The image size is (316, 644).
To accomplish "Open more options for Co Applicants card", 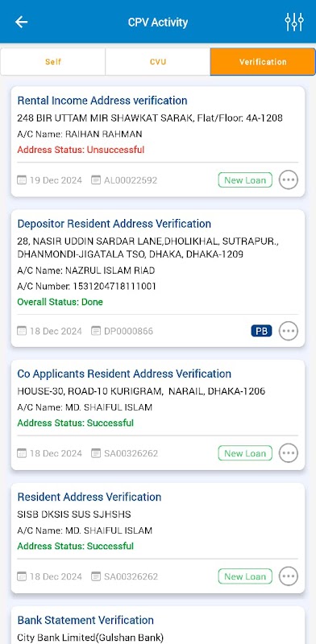I will pyautogui.click(x=289, y=453).
